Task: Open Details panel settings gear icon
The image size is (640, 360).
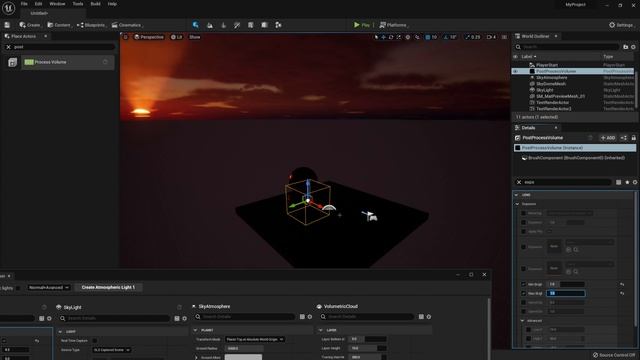Action: click(635, 182)
